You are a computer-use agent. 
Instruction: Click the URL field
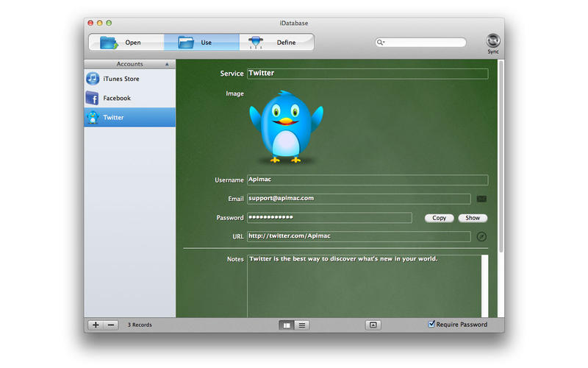[x=359, y=236]
